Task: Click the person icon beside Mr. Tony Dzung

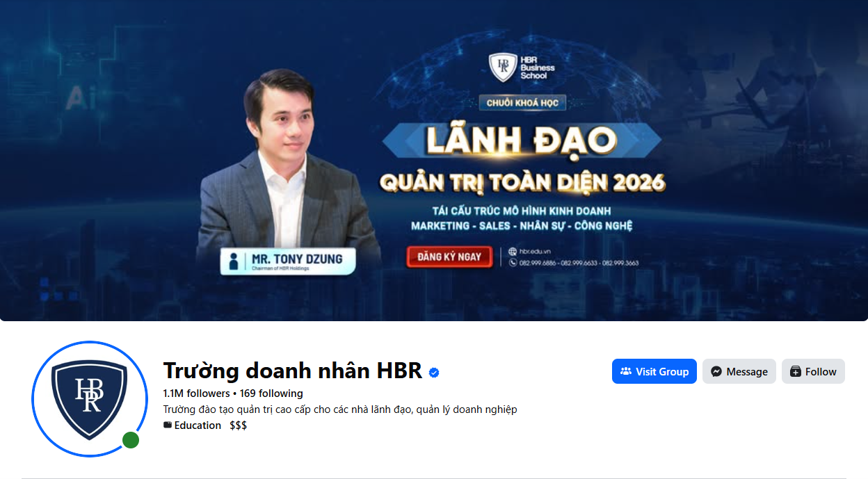Action: coord(234,261)
